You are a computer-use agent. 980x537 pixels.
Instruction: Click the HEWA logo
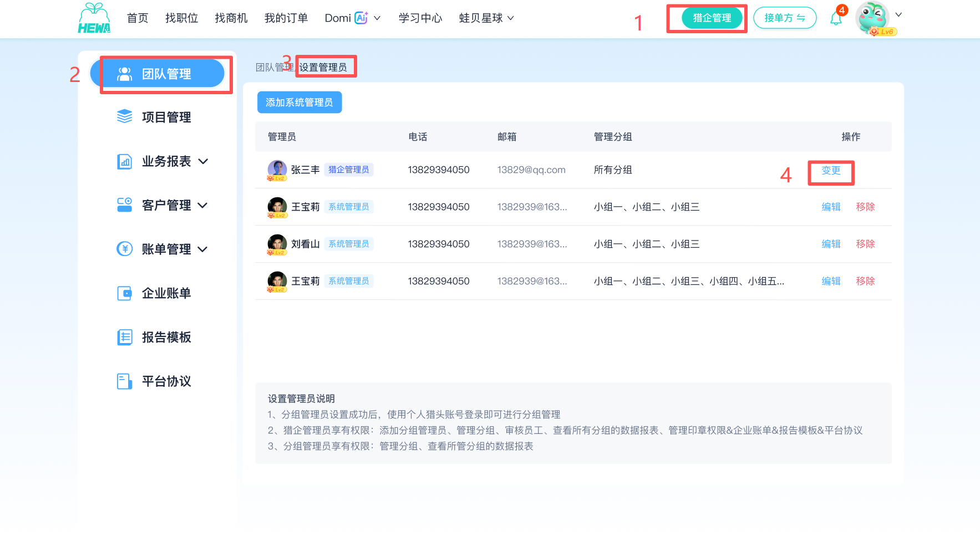tap(94, 18)
